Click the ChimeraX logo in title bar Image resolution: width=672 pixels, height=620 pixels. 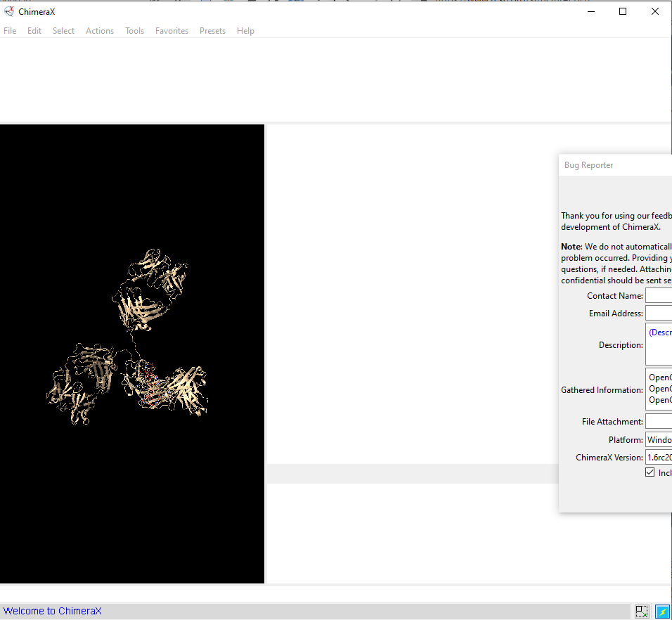9,11
